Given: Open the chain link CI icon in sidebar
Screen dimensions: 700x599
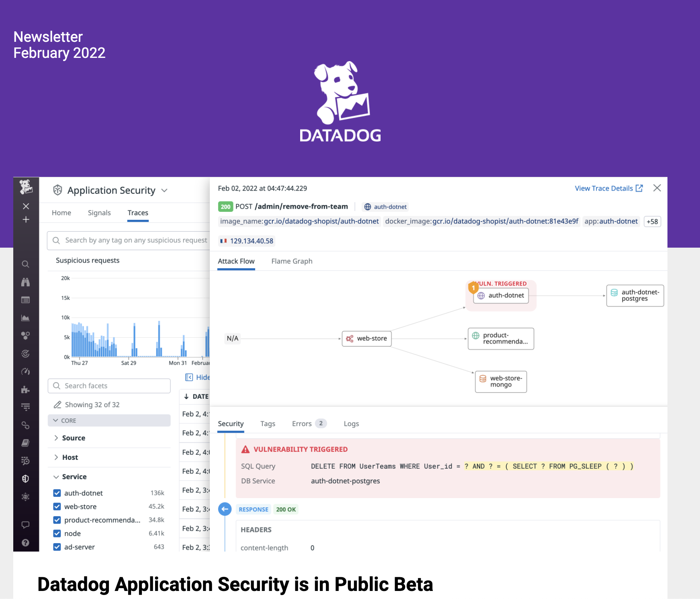Looking at the screenshot, I should (25, 425).
